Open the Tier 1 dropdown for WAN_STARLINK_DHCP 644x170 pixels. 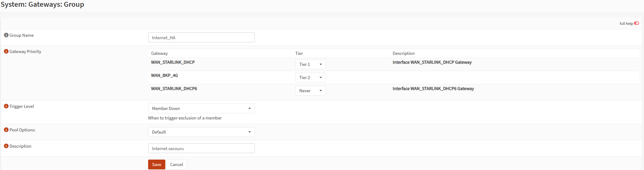click(310, 64)
